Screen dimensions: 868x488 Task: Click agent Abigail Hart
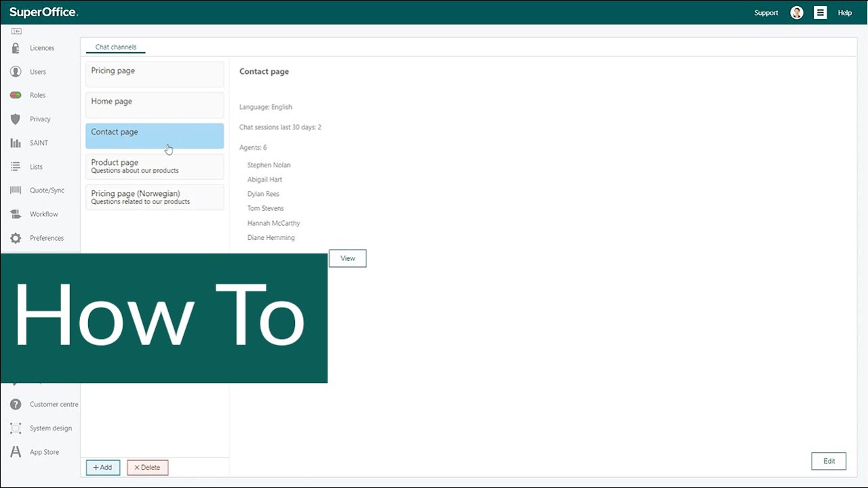click(x=265, y=180)
